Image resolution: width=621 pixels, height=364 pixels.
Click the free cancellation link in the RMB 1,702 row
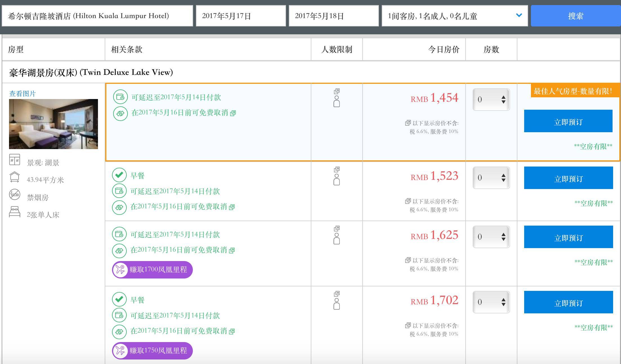tap(178, 331)
